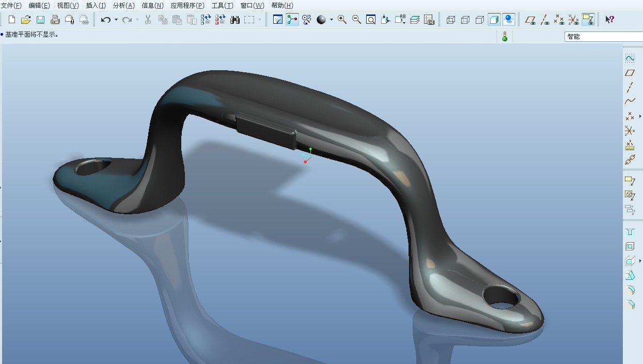Image resolution: width=643 pixels, height=364 pixels.
Task: Click the traffic light regeneration status indicator
Action: tap(505, 37)
